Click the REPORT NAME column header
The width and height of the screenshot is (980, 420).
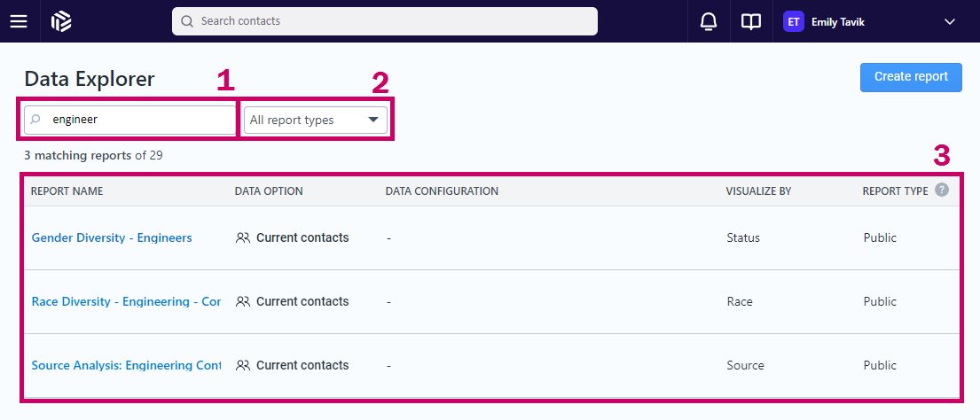coord(67,191)
